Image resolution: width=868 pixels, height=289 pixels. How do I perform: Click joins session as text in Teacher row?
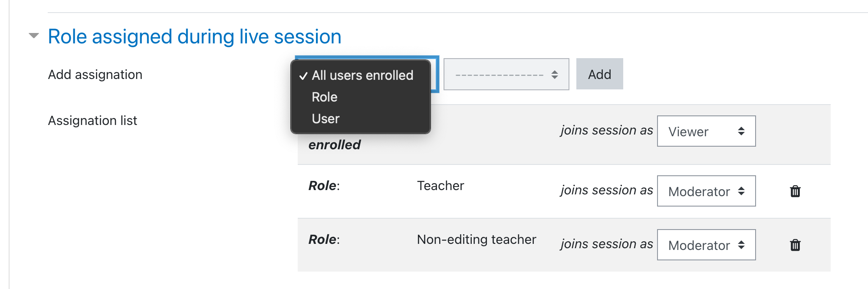point(607,190)
